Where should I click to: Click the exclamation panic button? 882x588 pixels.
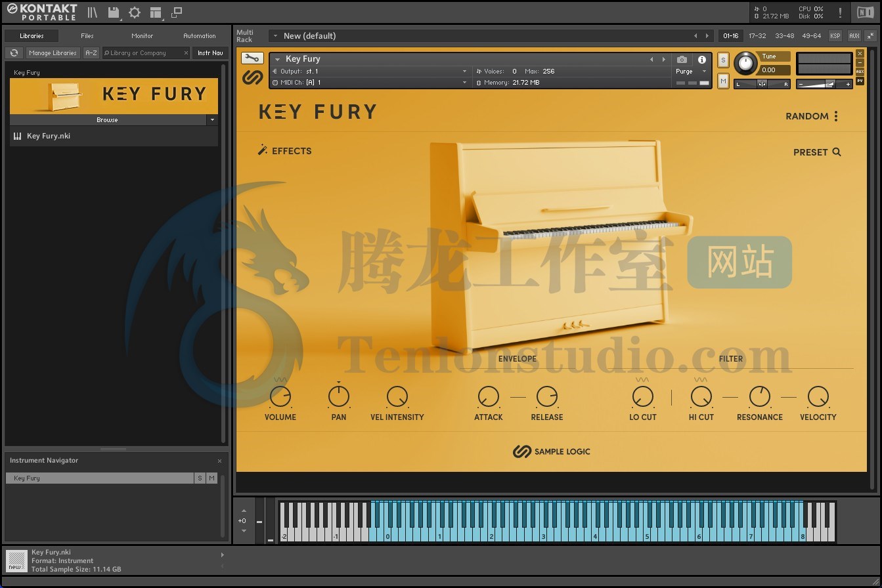click(x=840, y=12)
